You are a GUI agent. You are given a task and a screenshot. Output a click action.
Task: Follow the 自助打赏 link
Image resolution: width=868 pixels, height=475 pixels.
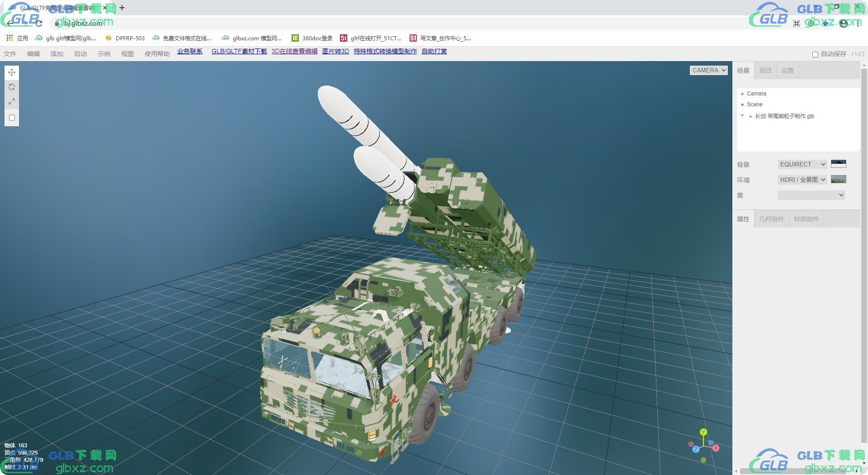click(434, 51)
